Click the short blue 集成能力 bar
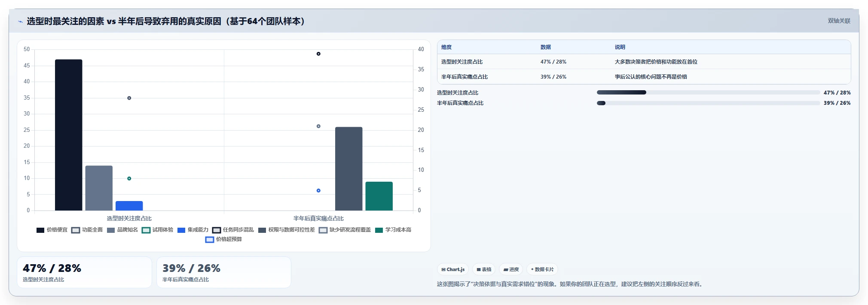 pyautogui.click(x=129, y=206)
